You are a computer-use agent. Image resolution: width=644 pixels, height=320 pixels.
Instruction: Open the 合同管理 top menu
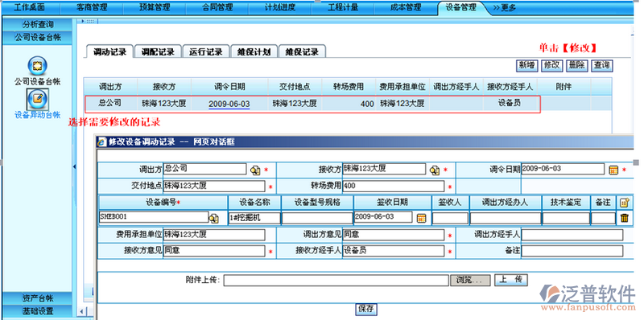(x=217, y=7)
